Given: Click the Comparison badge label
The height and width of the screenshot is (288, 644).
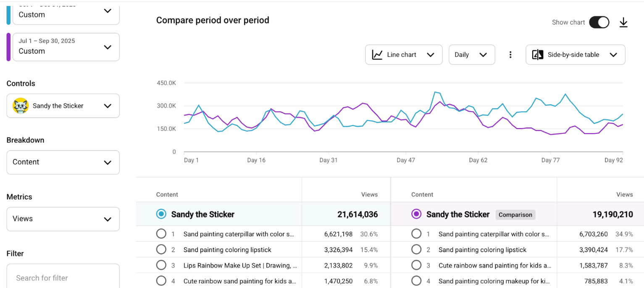Looking at the screenshot, I should [515, 214].
